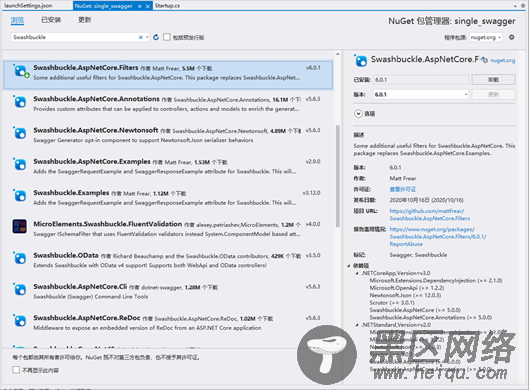Select Swashbuckle.AspNetCore.Examples package title
The width and height of the screenshot is (529, 390).
tap(92, 162)
